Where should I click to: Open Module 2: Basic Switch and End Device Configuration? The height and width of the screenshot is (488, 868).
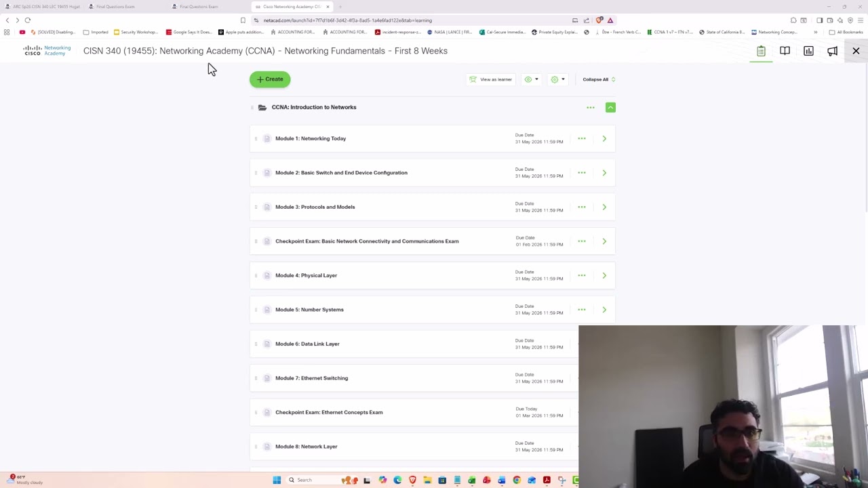pos(341,173)
